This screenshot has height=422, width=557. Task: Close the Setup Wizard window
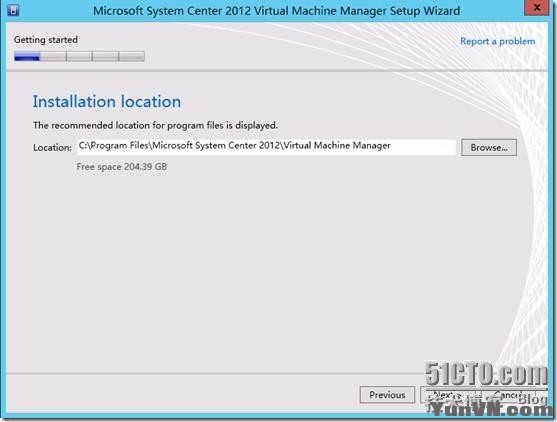pyautogui.click(x=537, y=8)
